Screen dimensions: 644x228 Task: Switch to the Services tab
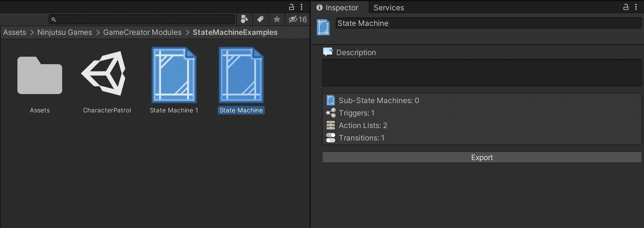click(389, 7)
